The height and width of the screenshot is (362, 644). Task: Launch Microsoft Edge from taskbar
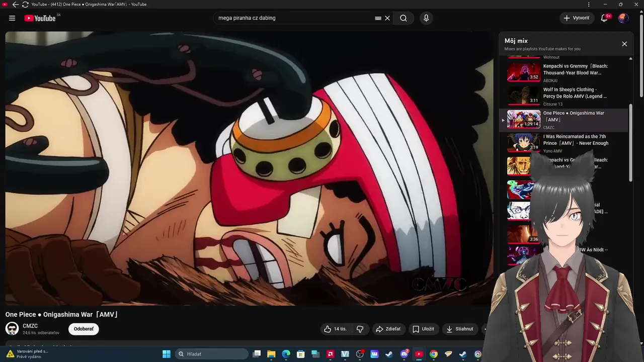pyautogui.click(x=286, y=354)
